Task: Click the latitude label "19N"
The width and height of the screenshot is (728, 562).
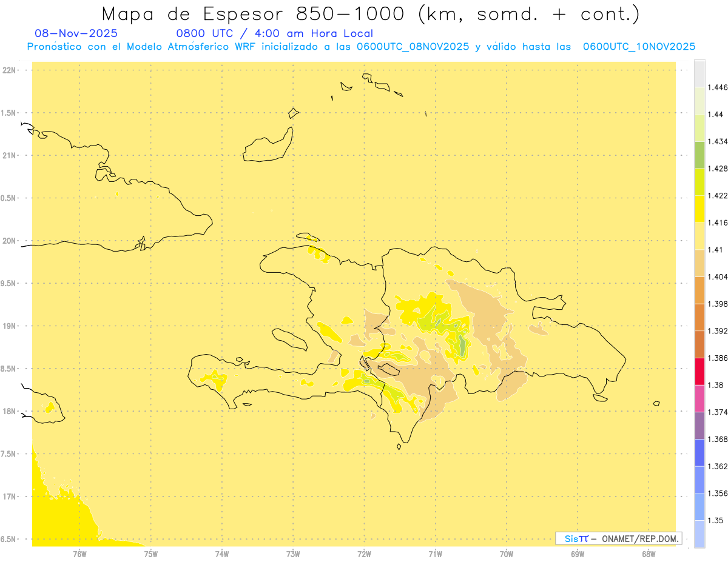Action: click(8, 326)
